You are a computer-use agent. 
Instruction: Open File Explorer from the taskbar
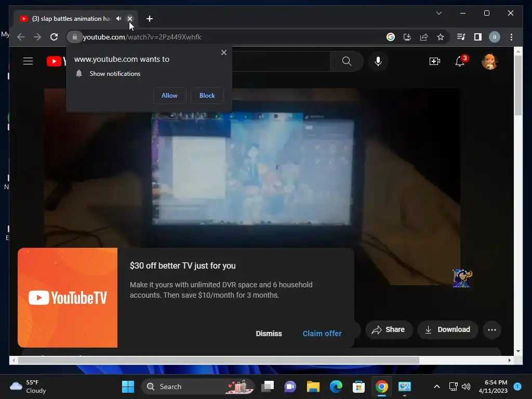(x=313, y=387)
